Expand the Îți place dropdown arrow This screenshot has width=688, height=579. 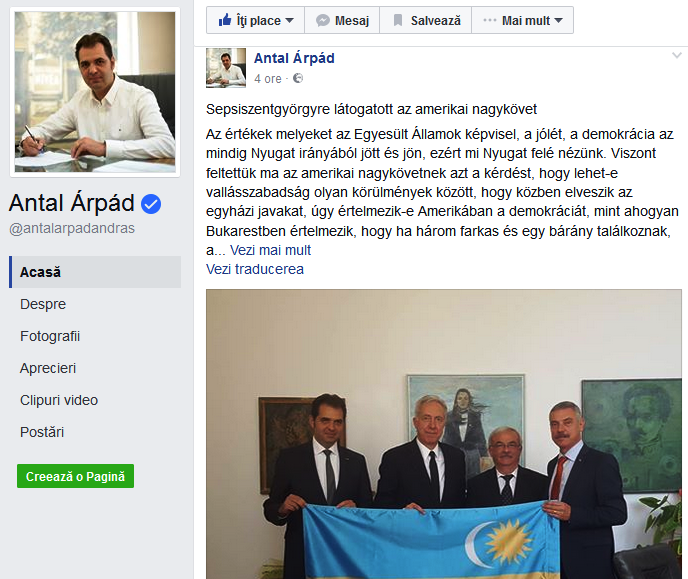(289, 21)
